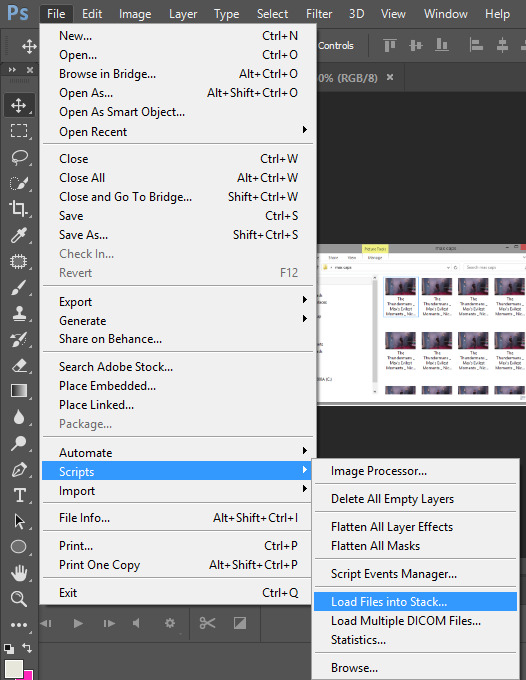
Task: Choose Delete All Empty Layers
Action: [x=415, y=499]
